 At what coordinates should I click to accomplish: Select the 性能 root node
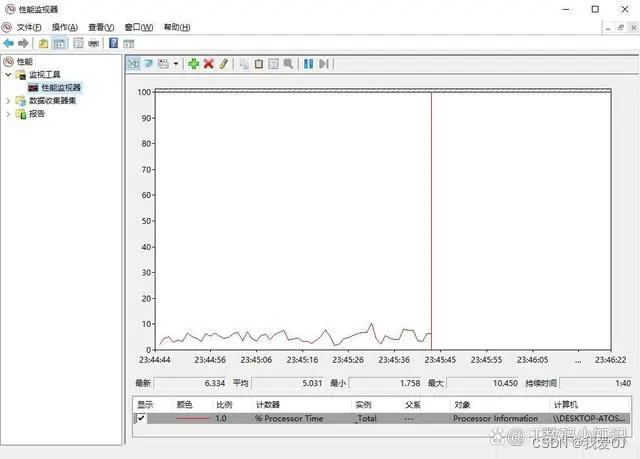click(x=24, y=62)
